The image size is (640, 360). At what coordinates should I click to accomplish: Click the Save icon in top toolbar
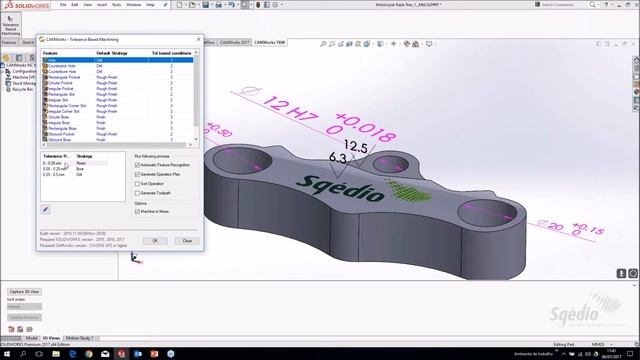click(x=206, y=5)
